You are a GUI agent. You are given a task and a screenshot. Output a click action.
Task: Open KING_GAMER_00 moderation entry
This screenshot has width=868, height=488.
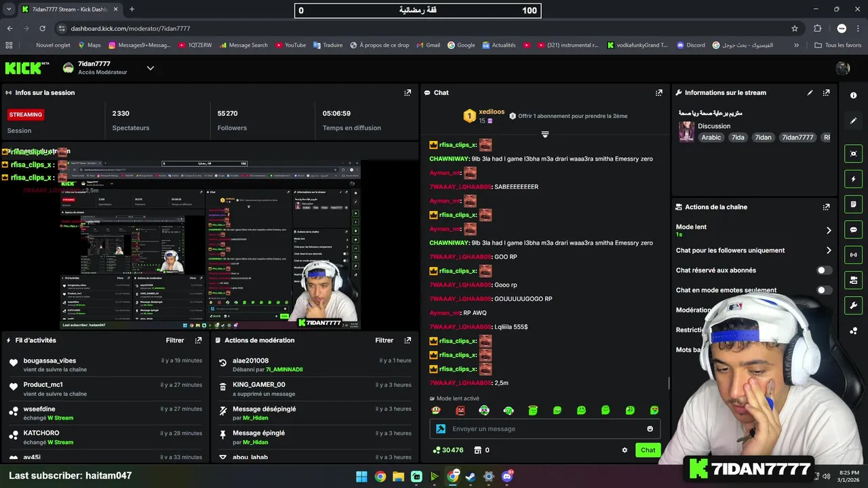click(x=258, y=384)
